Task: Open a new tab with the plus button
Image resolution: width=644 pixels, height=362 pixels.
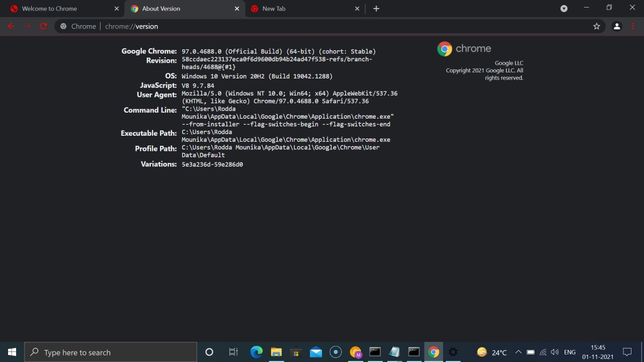Action: tap(376, 9)
